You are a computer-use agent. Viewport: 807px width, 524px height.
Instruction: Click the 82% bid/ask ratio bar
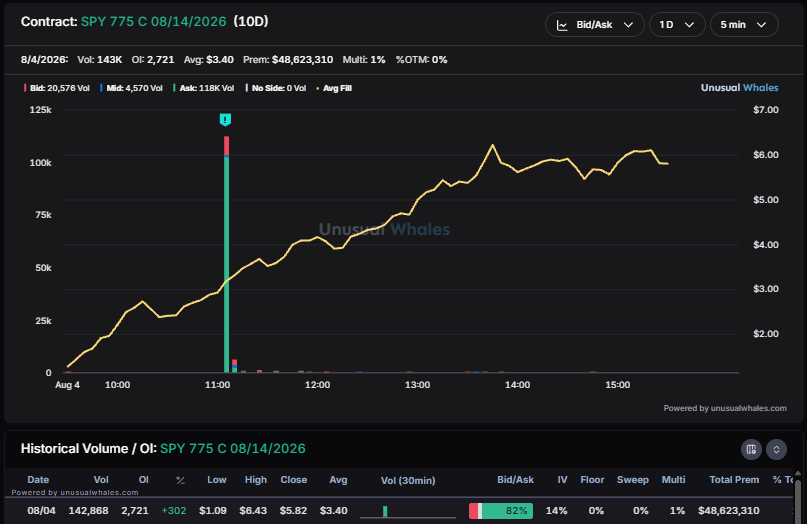[501, 511]
